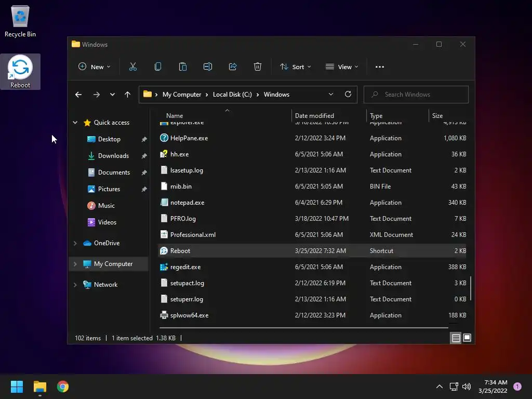Click the Copy icon in toolbar
Image resolution: width=532 pixels, height=399 pixels.
(158, 66)
